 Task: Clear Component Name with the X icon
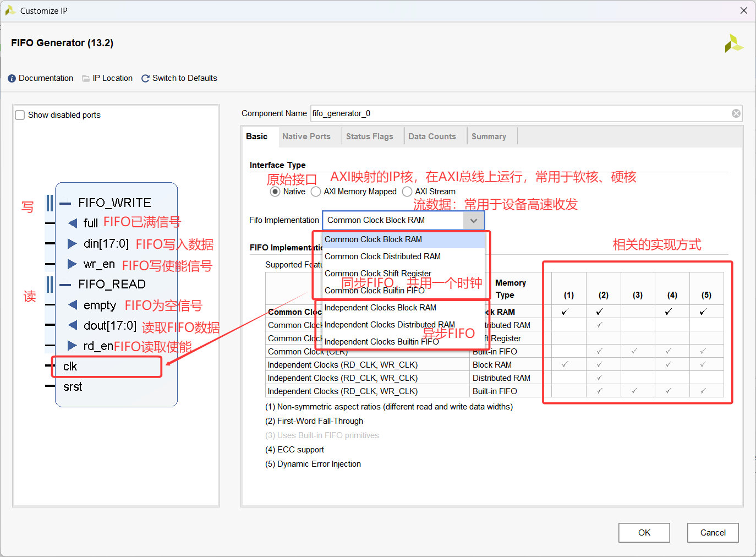[736, 113]
